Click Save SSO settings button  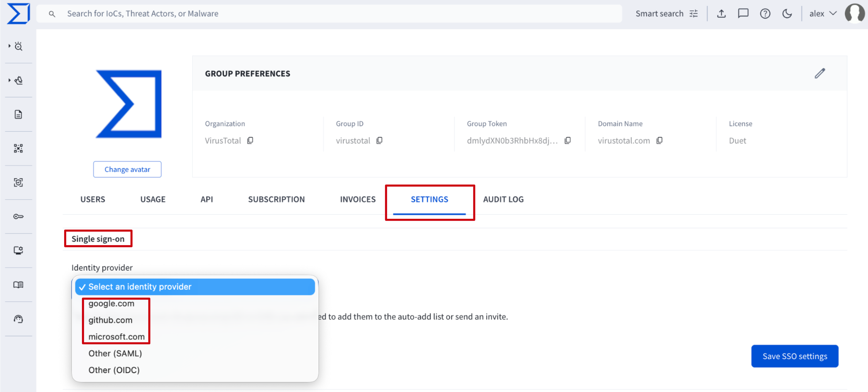tap(795, 356)
